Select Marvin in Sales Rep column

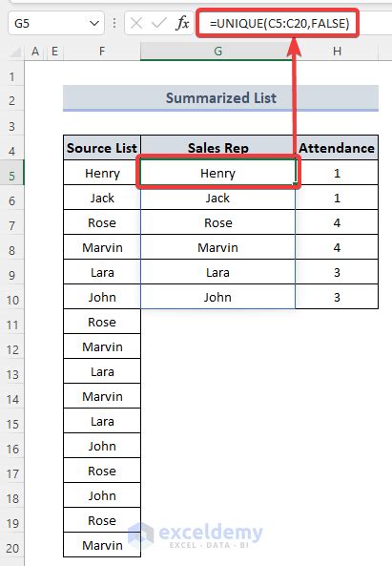tap(217, 247)
